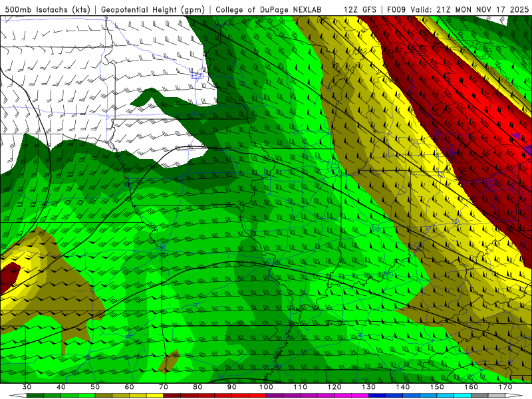Pick the darkest green swatch starting at 30
Screen dimensions: 532x399
[x=35, y=395]
